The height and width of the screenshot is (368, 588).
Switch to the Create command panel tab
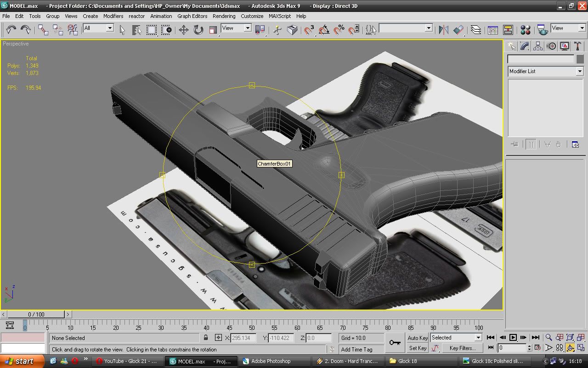511,46
